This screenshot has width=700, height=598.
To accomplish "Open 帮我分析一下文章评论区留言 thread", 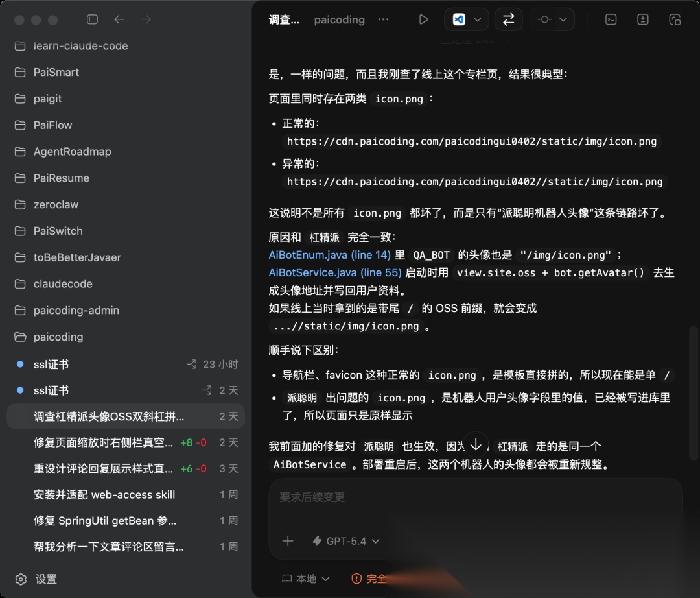I will [x=126, y=547].
